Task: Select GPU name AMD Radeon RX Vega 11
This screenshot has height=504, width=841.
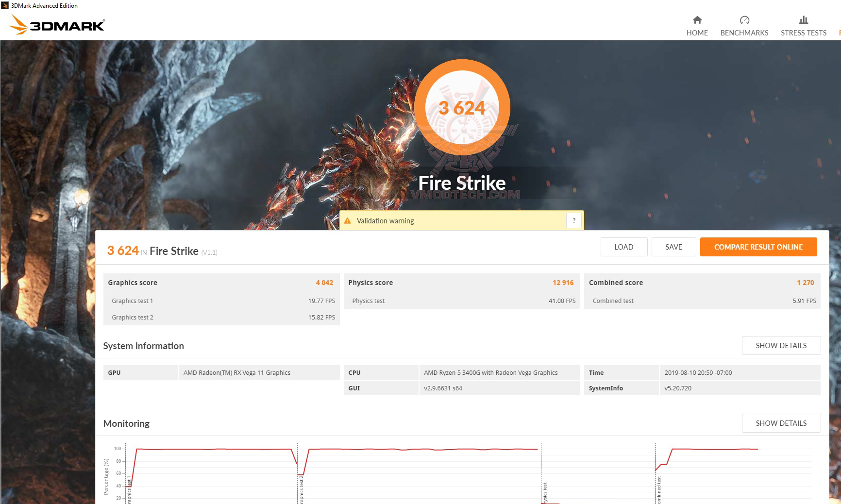Action: [237, 373]
